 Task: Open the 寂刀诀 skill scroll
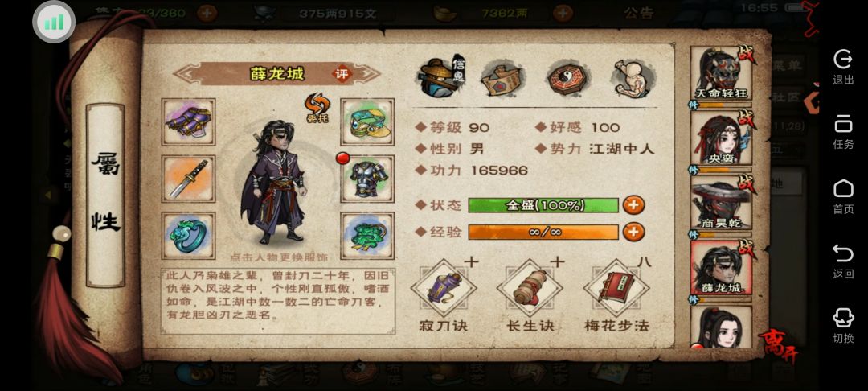tap(444, 288)
